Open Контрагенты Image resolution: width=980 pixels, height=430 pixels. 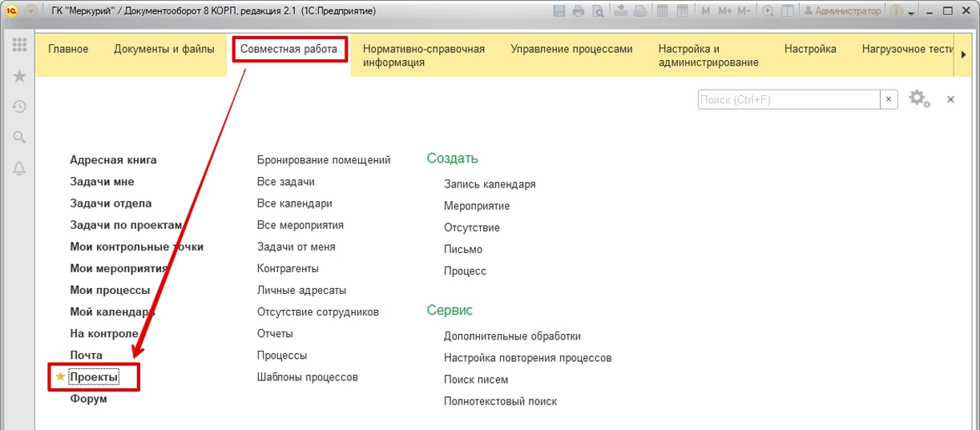pos(288,268)
